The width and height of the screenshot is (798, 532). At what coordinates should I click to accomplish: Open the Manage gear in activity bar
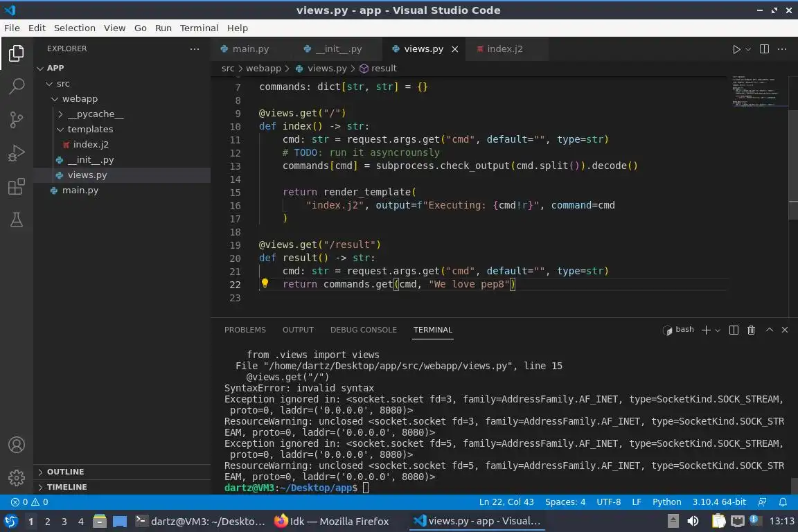[17, 478]
